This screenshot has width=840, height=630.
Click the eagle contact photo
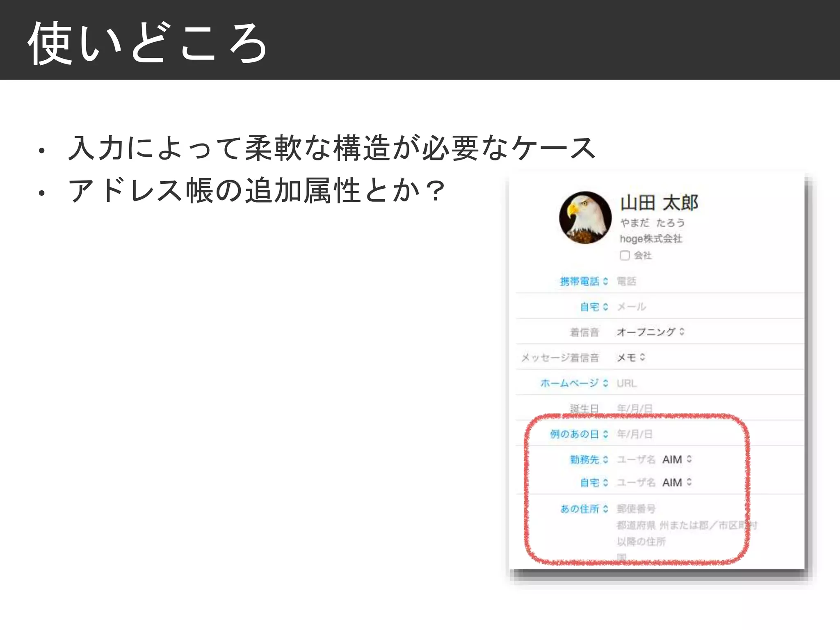[585, 218]
